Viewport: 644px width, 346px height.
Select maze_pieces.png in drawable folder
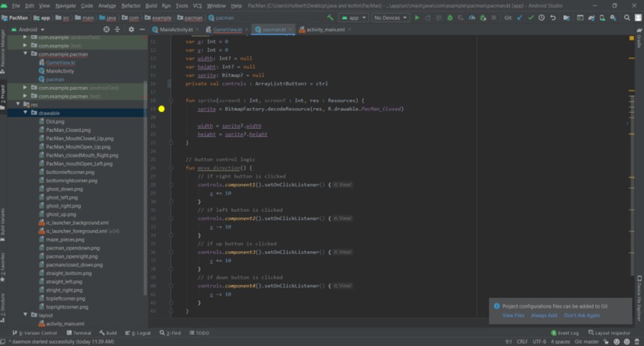click(65, 239)
